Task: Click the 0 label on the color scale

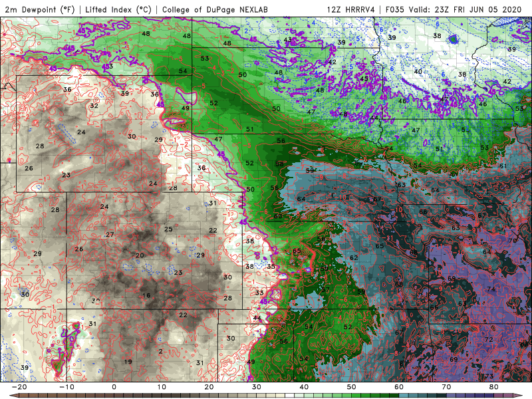Action: tap(114, 387)
